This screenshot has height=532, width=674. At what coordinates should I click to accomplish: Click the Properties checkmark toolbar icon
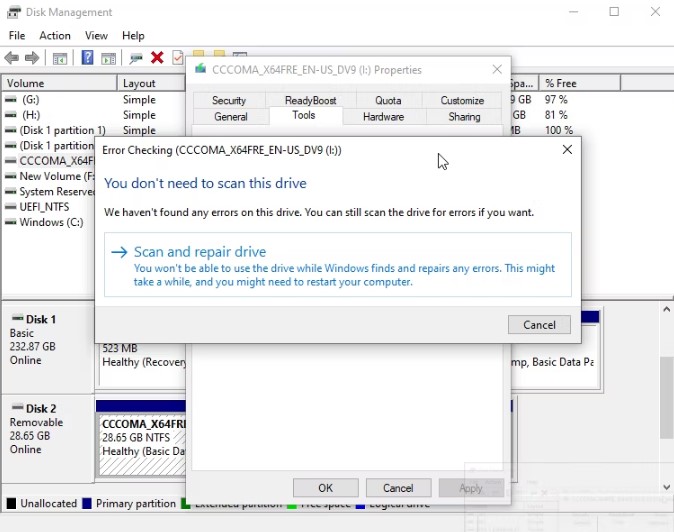178,58
